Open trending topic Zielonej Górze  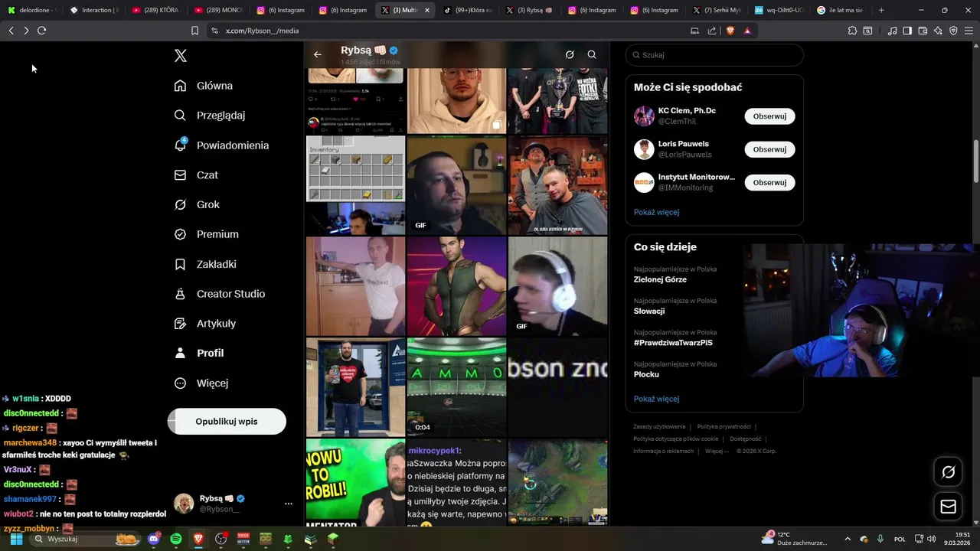[660, 279]
